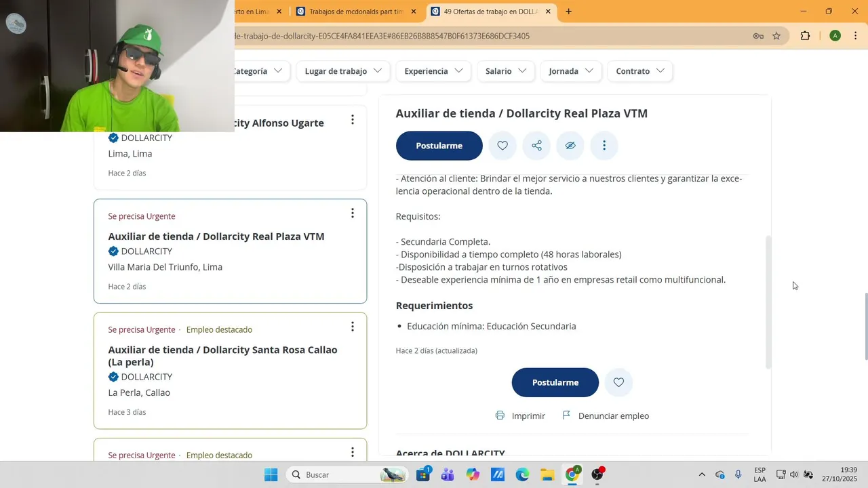
Task: Click the Imprimir link
Action: 528,416
